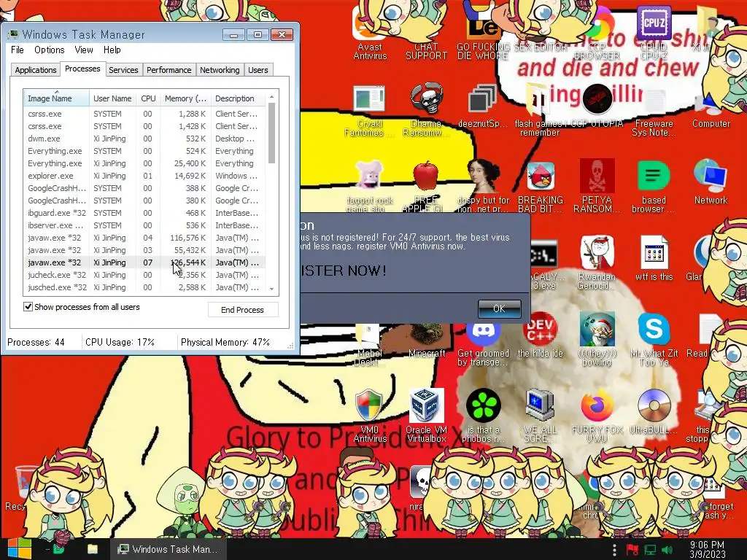
Task: Select the ibserver.exe process row
Action: (145, 225)
